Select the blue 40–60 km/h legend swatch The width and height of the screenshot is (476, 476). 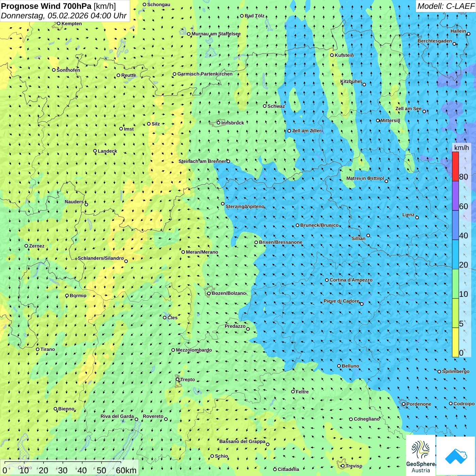pos(455,225)
